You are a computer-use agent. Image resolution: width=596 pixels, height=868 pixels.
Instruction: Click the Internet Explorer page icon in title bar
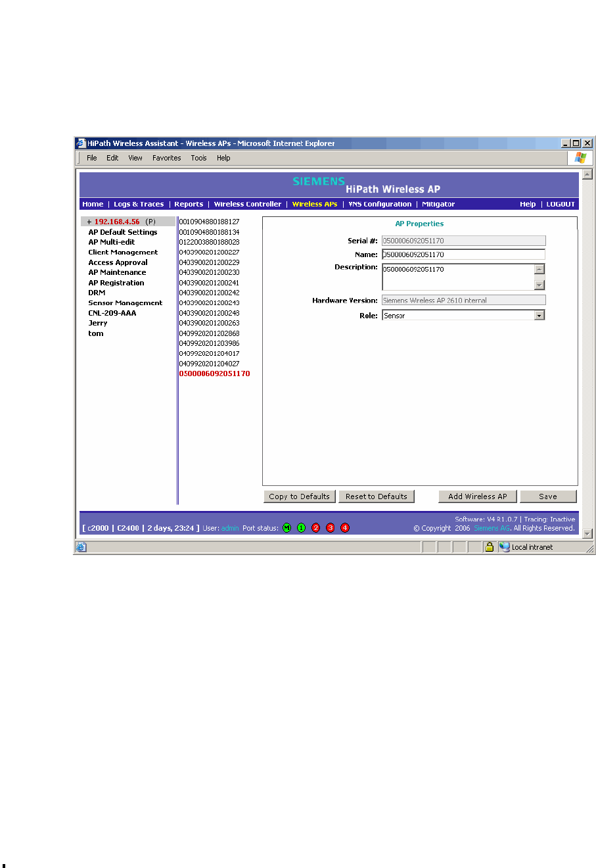click(81, 143)
